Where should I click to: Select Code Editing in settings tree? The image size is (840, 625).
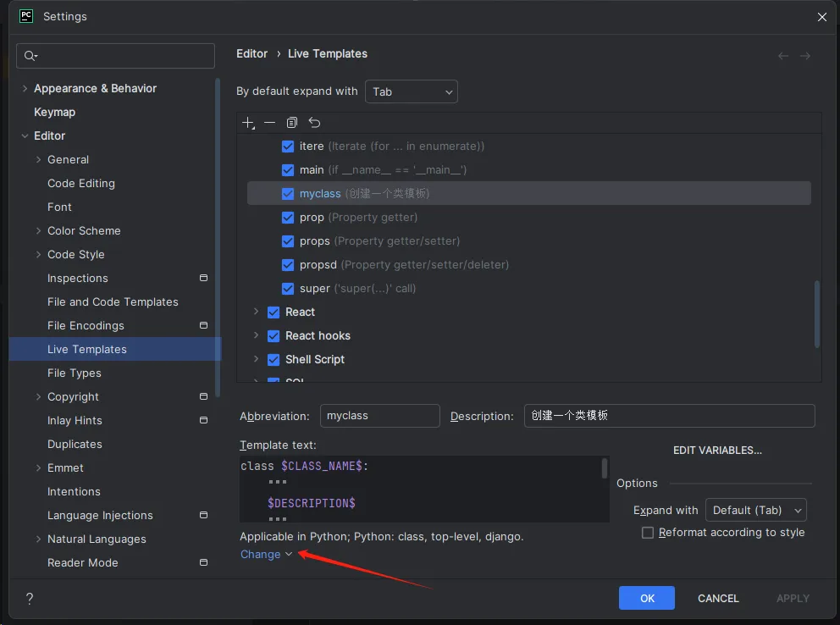tap(81, 183)
